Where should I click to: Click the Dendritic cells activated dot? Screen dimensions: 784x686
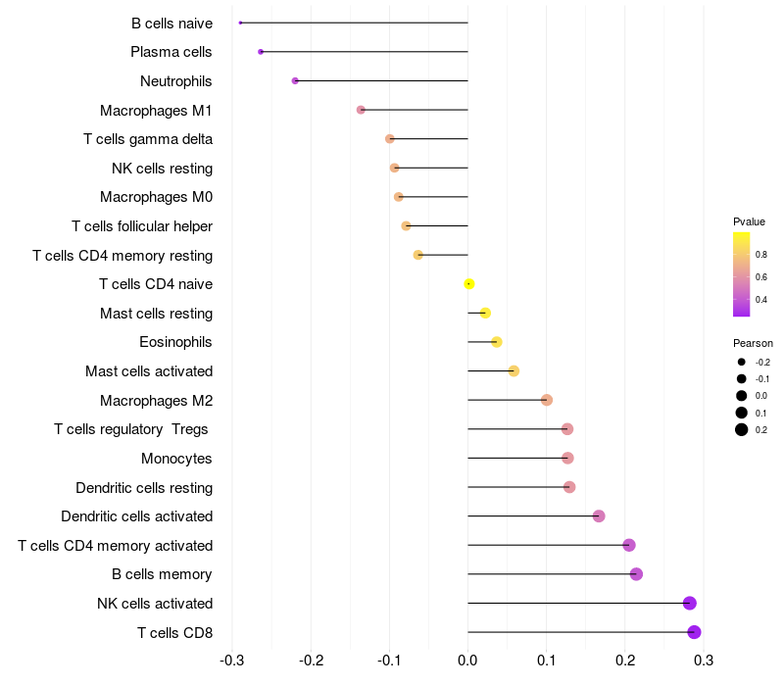coord(599,516)
